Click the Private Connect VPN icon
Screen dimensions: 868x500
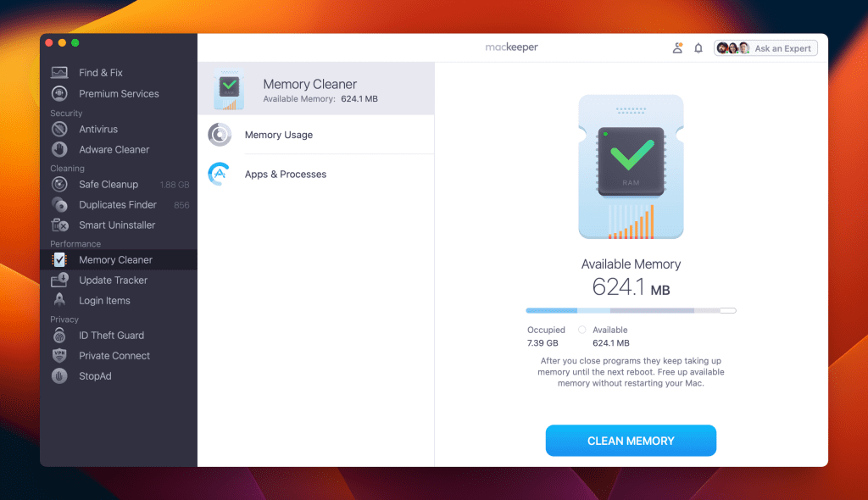[x=59, y=355]
